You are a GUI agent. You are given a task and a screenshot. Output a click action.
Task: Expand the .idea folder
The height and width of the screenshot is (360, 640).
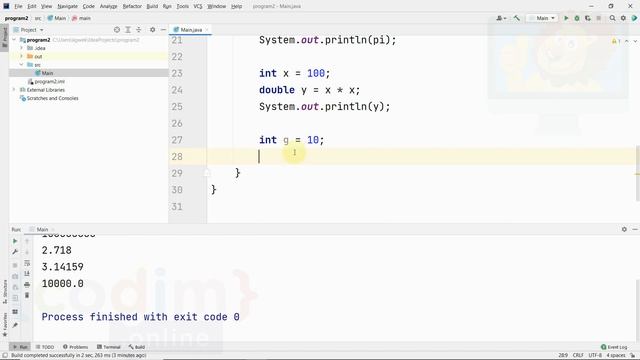[x=22, y=48]
